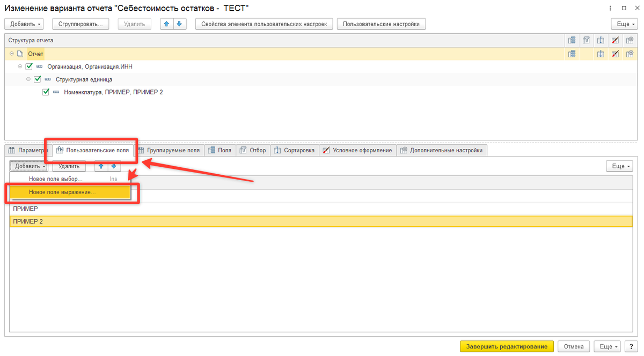The height and width of the screenshot is (356, 644).
Task: Collapse the Отчет root node
Action: click(x=12, y=54)
